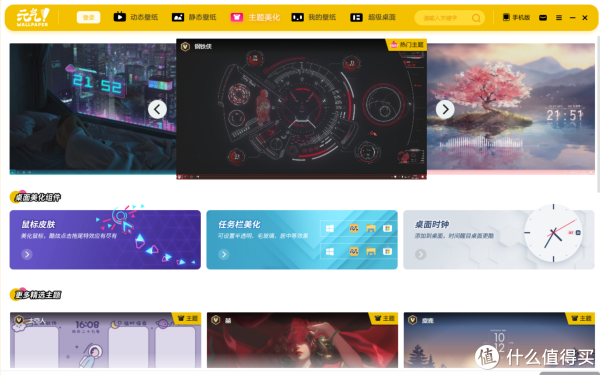Open the hamburger menu icon
The width and height of the screenshot is (600, 375).
click(559, 18)
